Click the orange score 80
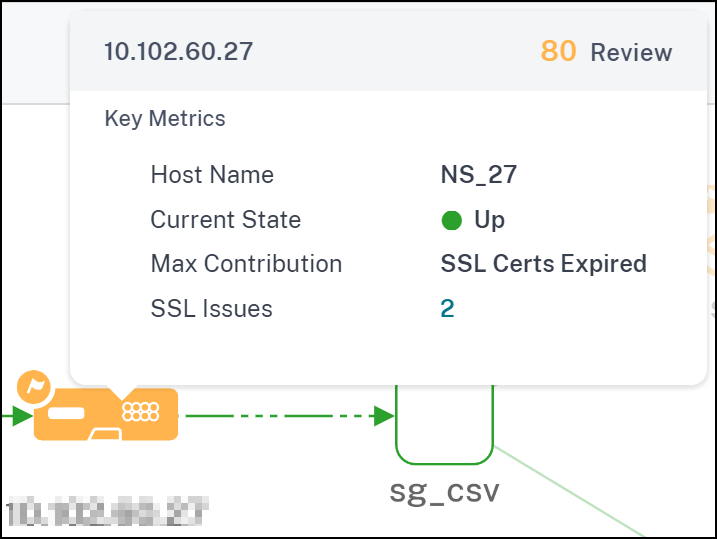The height and width of the screenshot is (539, 717). 558,52
